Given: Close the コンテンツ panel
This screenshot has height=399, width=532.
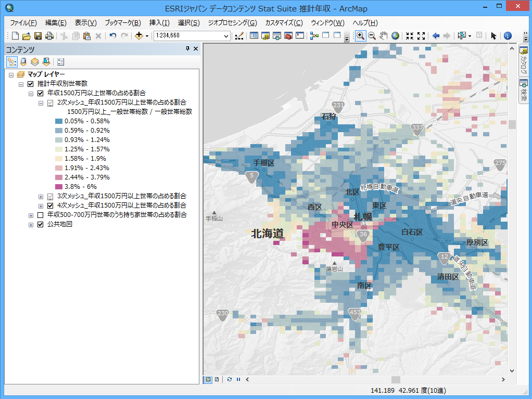Looking at the screenshot, I should (196, 49).
